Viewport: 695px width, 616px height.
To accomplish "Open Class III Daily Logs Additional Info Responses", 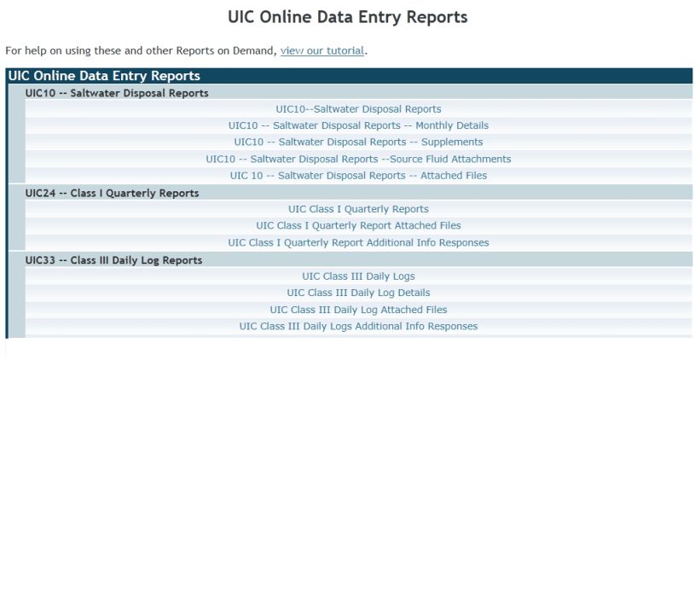I will click(x=358, y=326).
